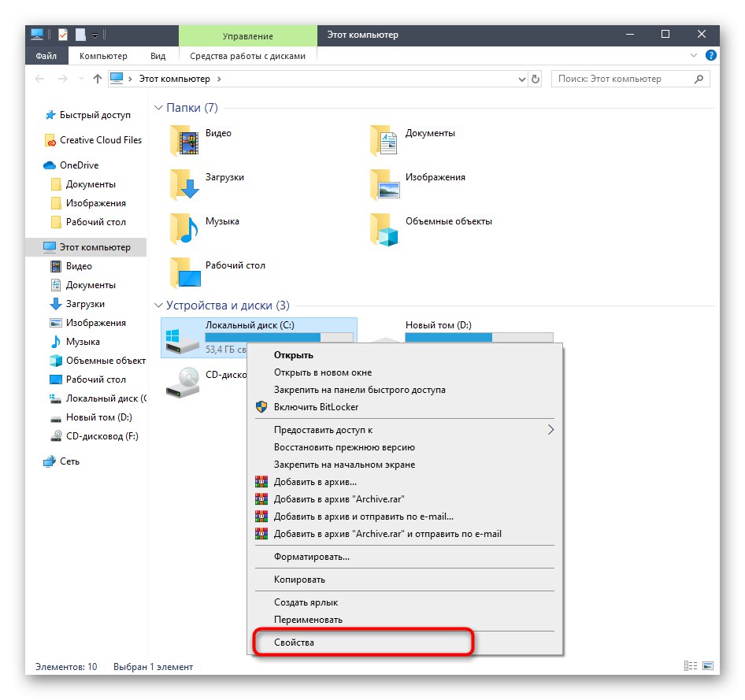Open Help with the question mark button
The height and width of the screenshot is (700, 745).
tap(710, 56)
